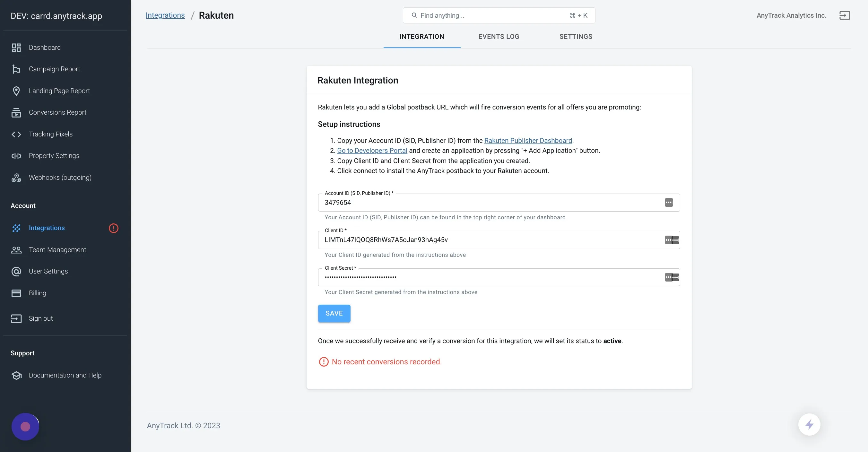
Task: Click the AnyTrack Ltd. © 2023 footer text
Action: pos(183,426)
